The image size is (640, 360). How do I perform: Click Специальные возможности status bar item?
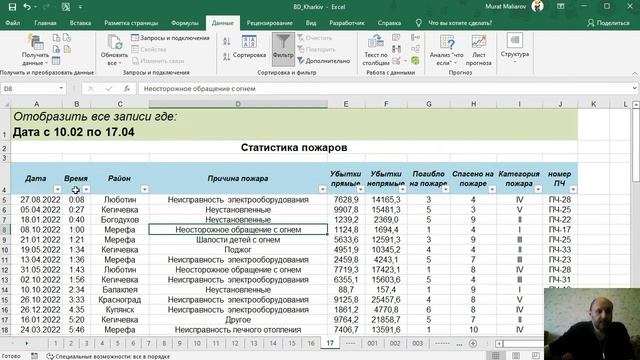pos(108,356)
